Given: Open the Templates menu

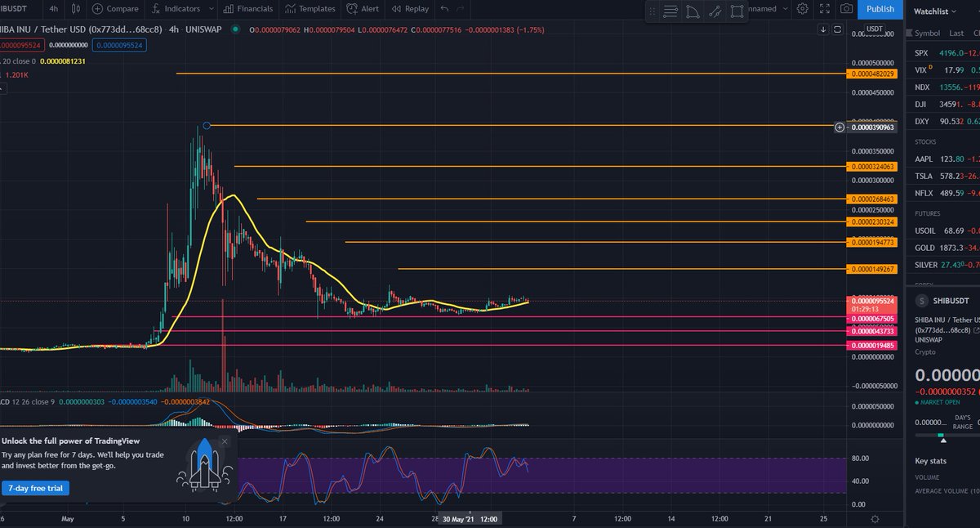Looking at the screenshot, I should [x=310, y=9].
